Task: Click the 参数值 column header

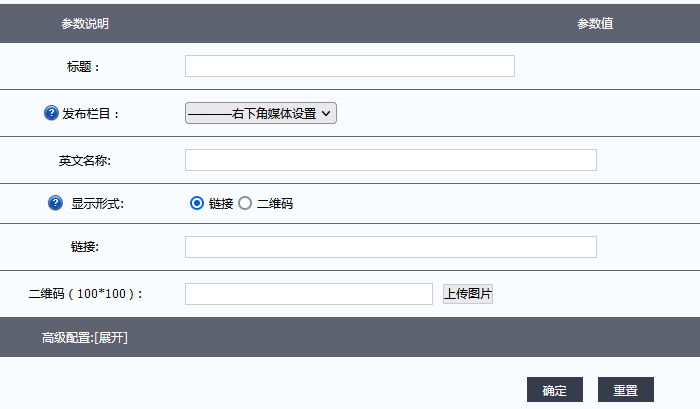Action: click(x=595, y=23)
